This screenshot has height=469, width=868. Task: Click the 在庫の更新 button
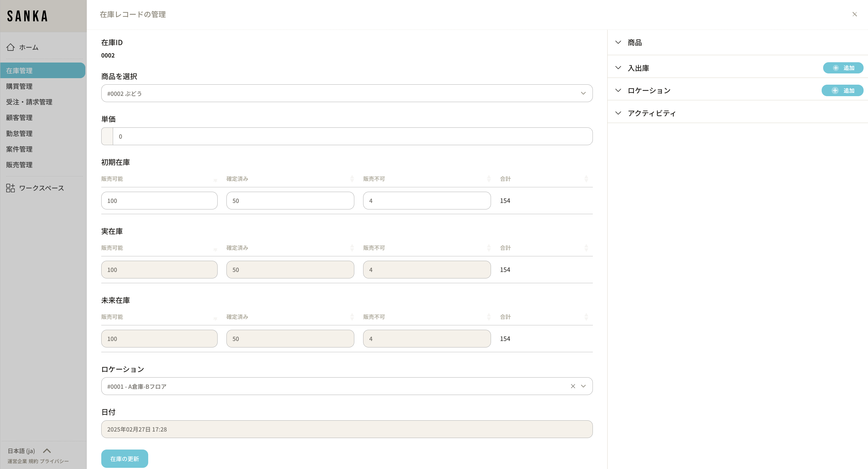(x=124, y=459)
